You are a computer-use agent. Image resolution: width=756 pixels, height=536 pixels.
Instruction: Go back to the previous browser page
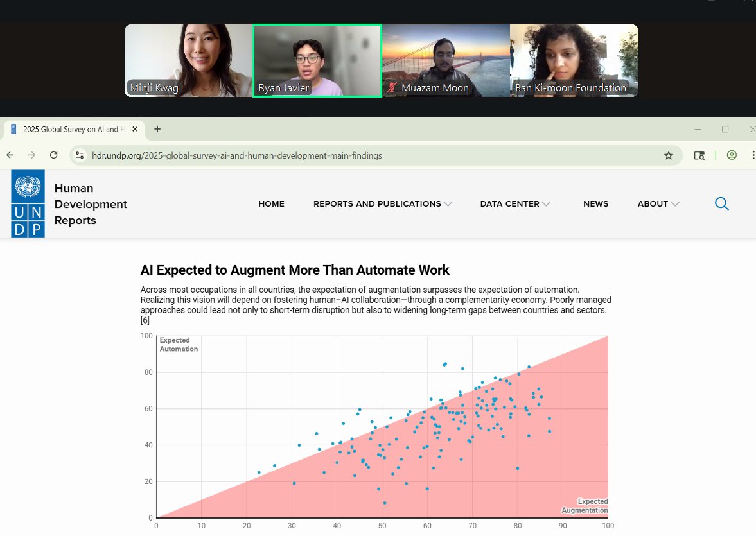pos(10,155)
